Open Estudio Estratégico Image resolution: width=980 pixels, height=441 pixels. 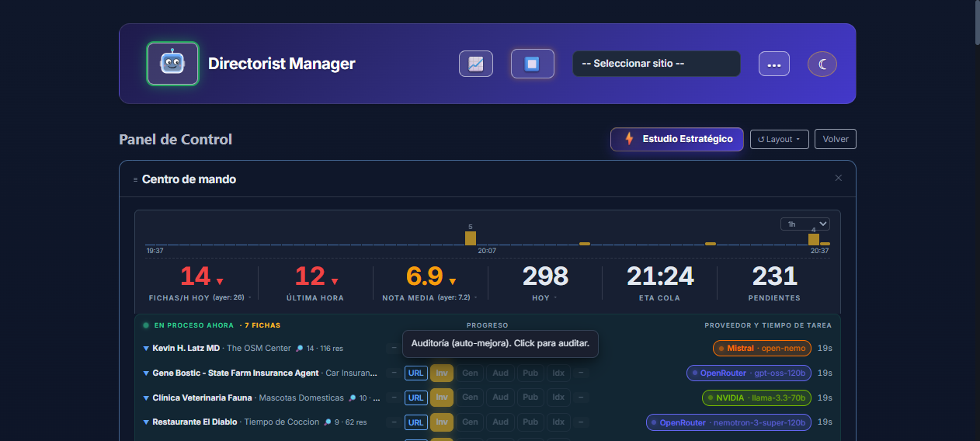coord(677,139)
